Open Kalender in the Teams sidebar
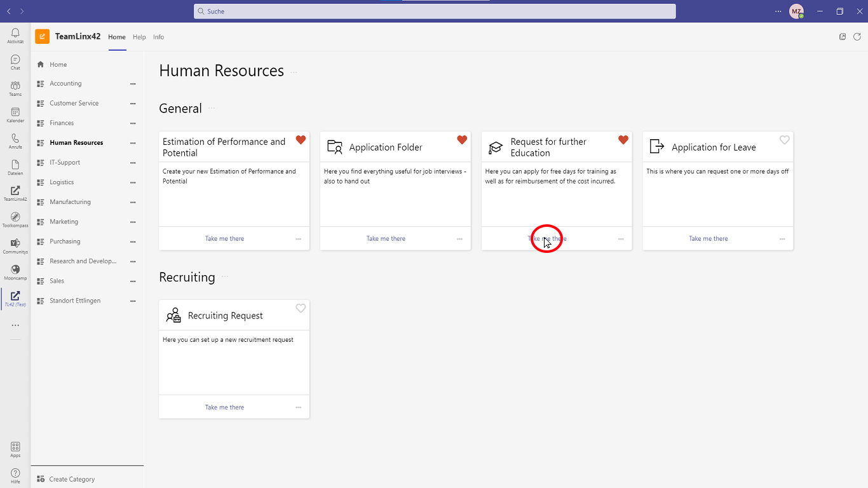868x488 pixels. [x=15, y=114]
